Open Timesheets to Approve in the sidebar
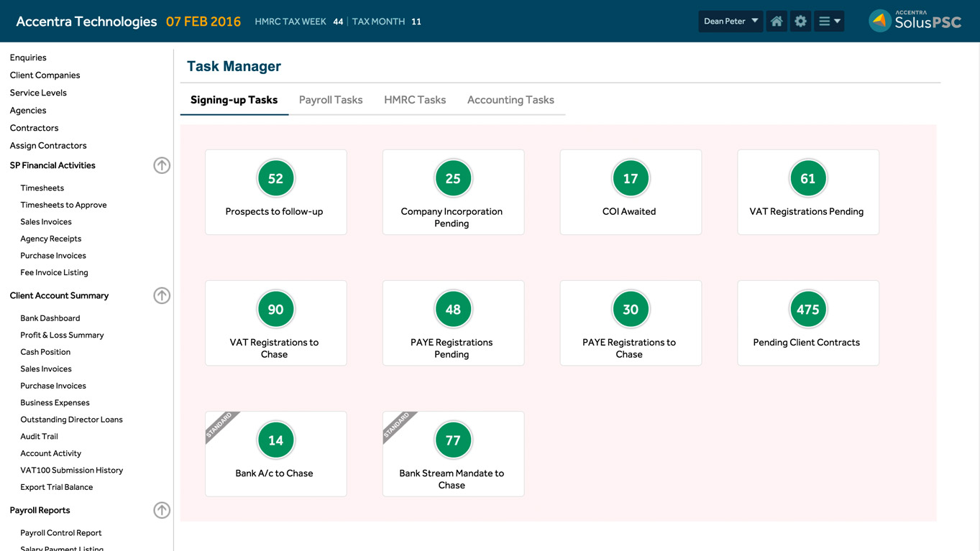The image size is (980, 551). tap(63, 205)
